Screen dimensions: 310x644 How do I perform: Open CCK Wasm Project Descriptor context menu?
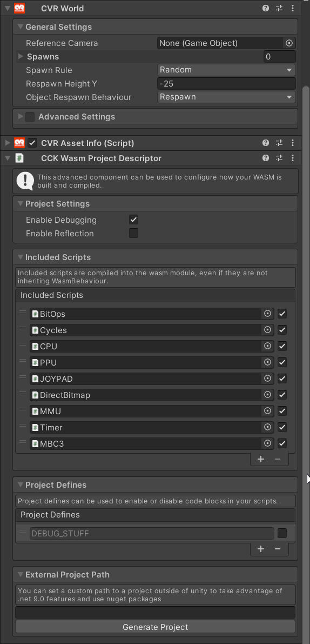pos(292,158)
